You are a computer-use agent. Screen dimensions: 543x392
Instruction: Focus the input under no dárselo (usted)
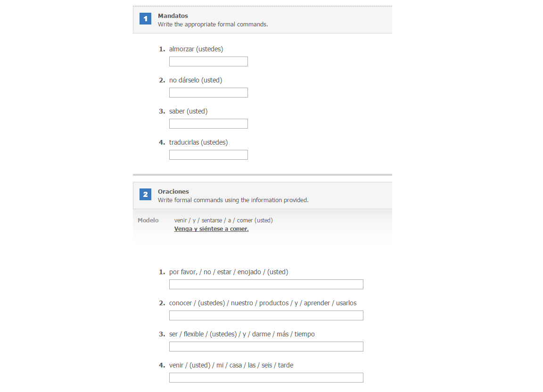[208, 93]
